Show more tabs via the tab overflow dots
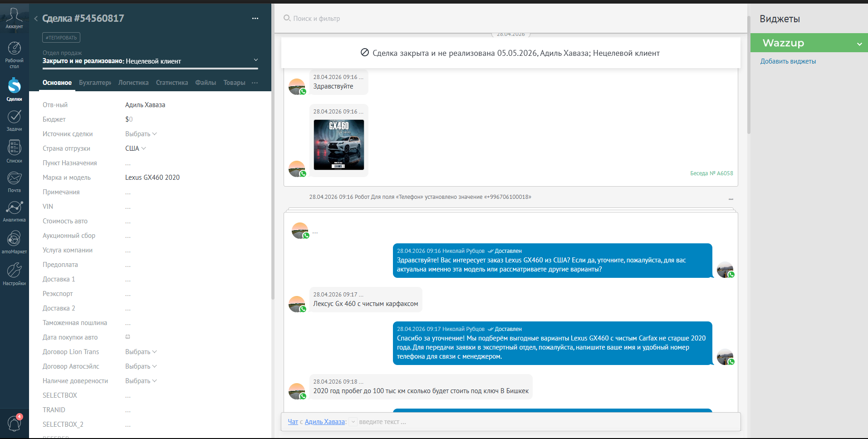This screenshot has height=439, width=868. (255, 83)
